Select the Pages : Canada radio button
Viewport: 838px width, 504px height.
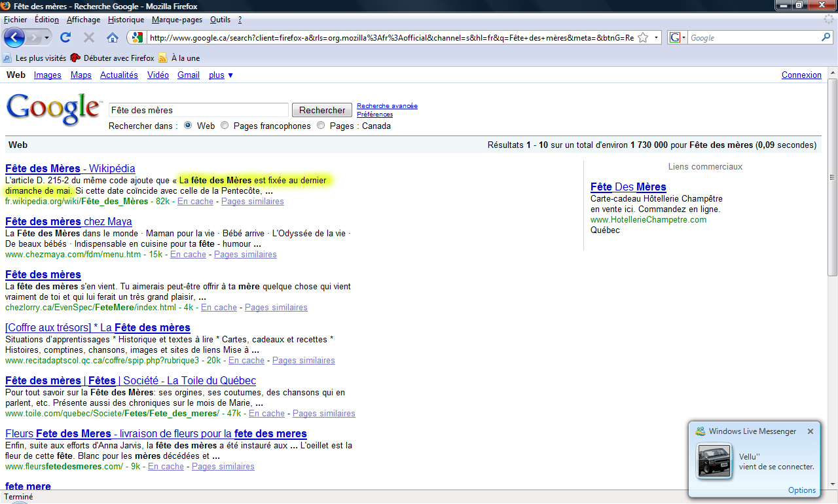click(x=321, y=126)
